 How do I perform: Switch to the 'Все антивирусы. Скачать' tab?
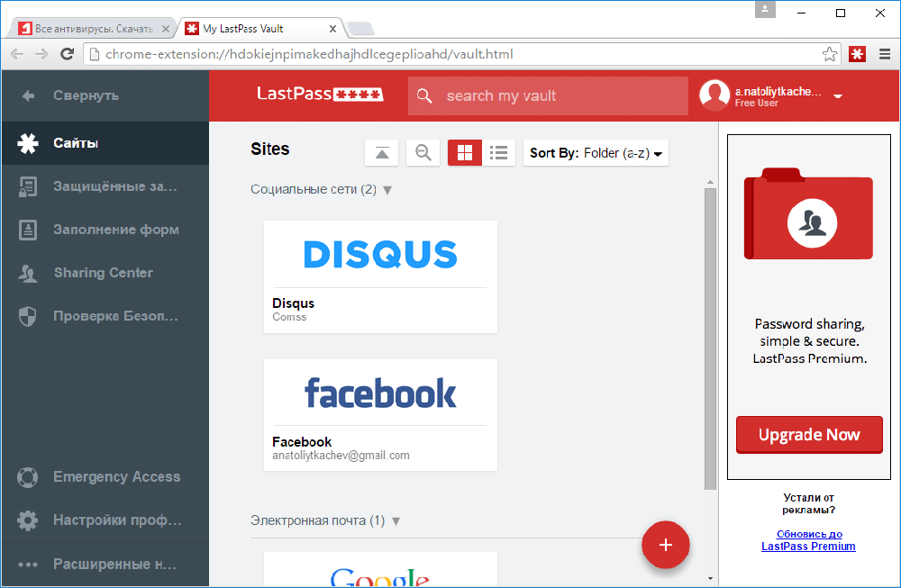tap(94, 29)
